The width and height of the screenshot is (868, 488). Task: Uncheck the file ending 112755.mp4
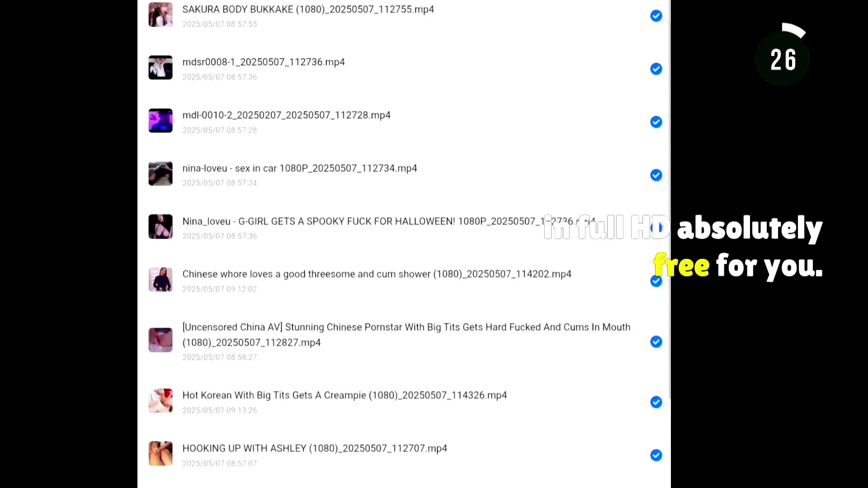click(656, 16)
